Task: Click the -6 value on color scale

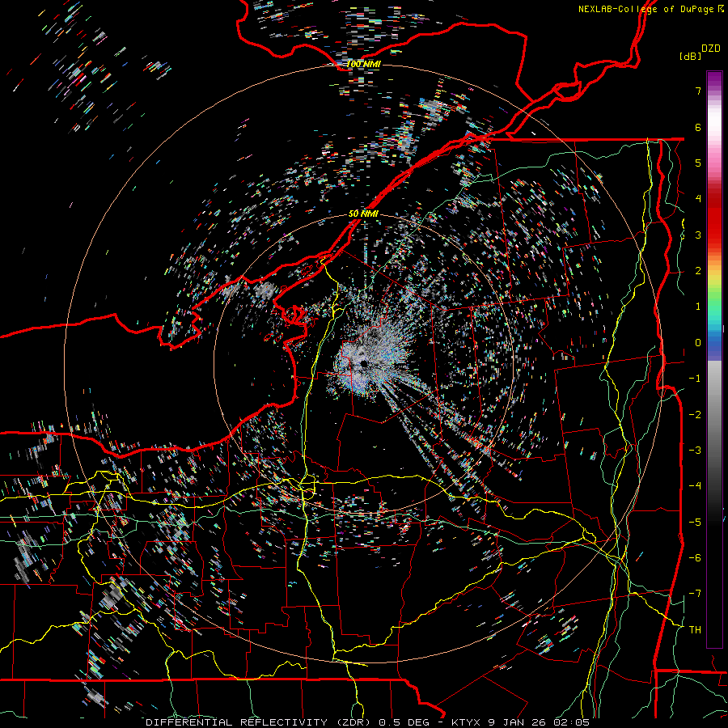Action: pyautogui.click(x=695, y=558)
